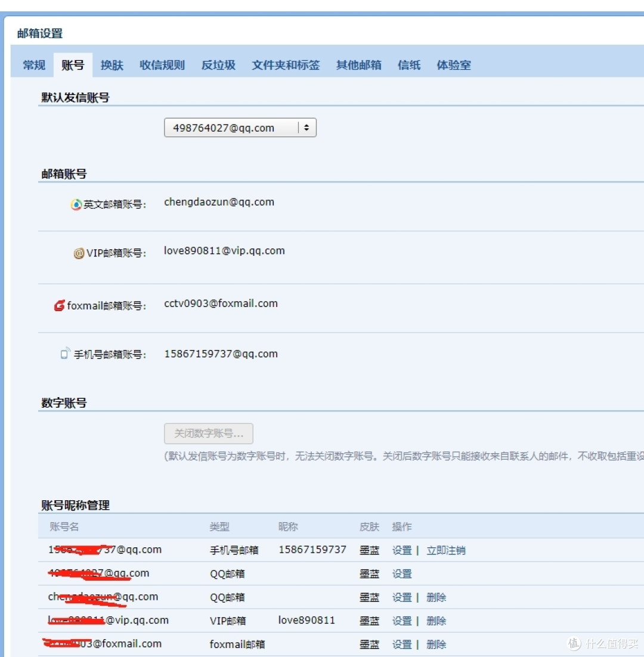Click the 手机号邮箱 type cell
Screen dimensions: 644x657
click(234, 550)
